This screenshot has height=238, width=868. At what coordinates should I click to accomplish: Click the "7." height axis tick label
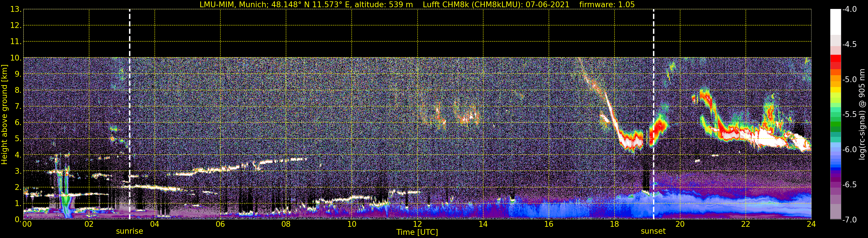pos(18,107)
